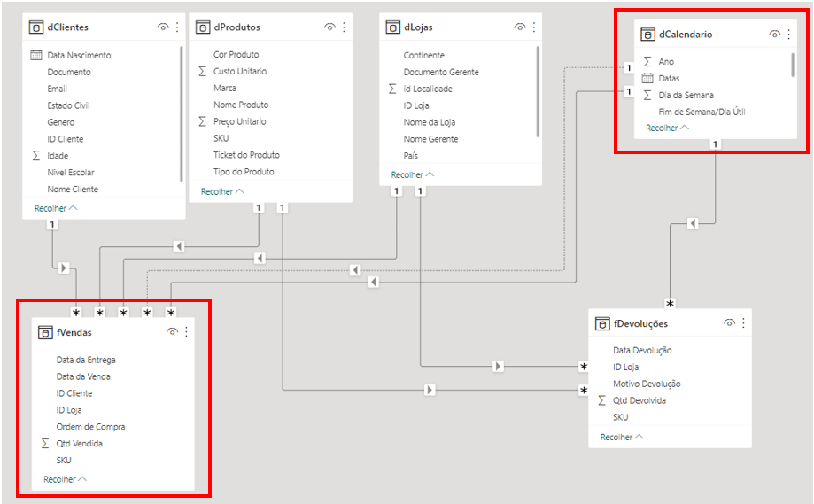The image size is (814, 504).
Task: Click sigma icon beside Qtd Devolvida
Action: click(x=601, y=400)
